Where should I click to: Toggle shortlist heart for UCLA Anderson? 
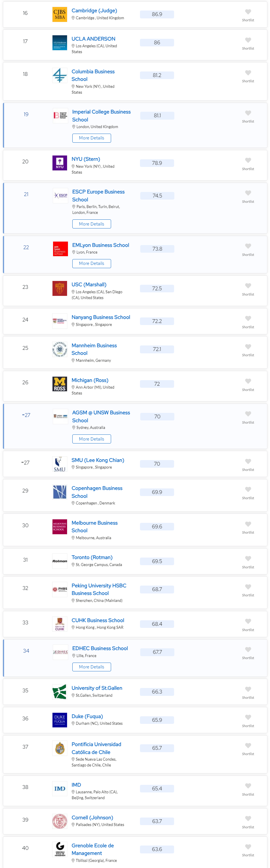(248, 40)
